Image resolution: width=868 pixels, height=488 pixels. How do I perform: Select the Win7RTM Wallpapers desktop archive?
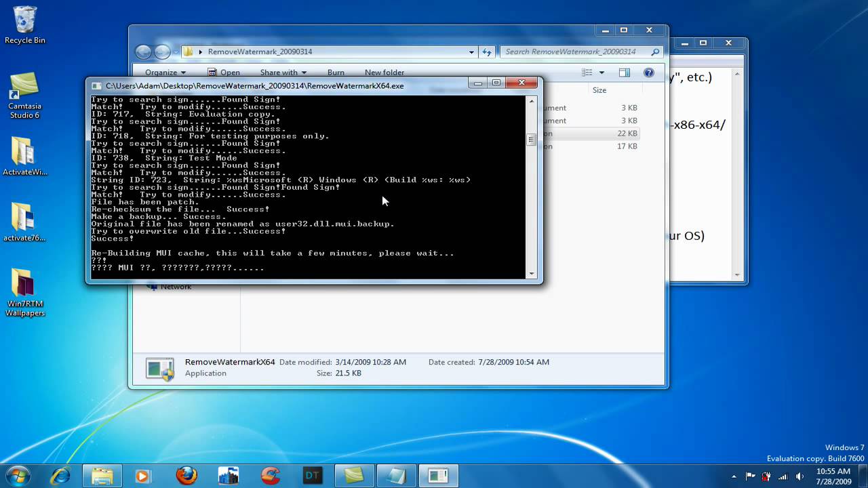(x=25, y=293)
